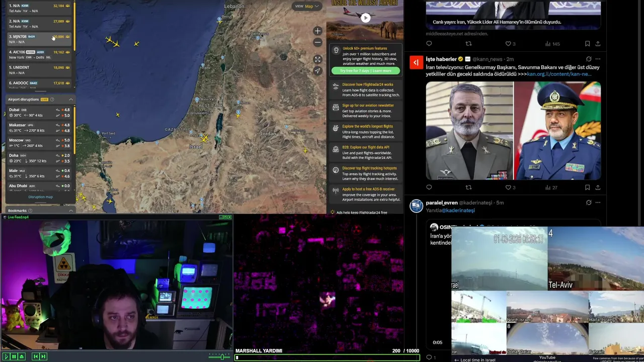Toggle fullscreen map view icon
Screen dimensions: 644x362
[x=317, y=59]
